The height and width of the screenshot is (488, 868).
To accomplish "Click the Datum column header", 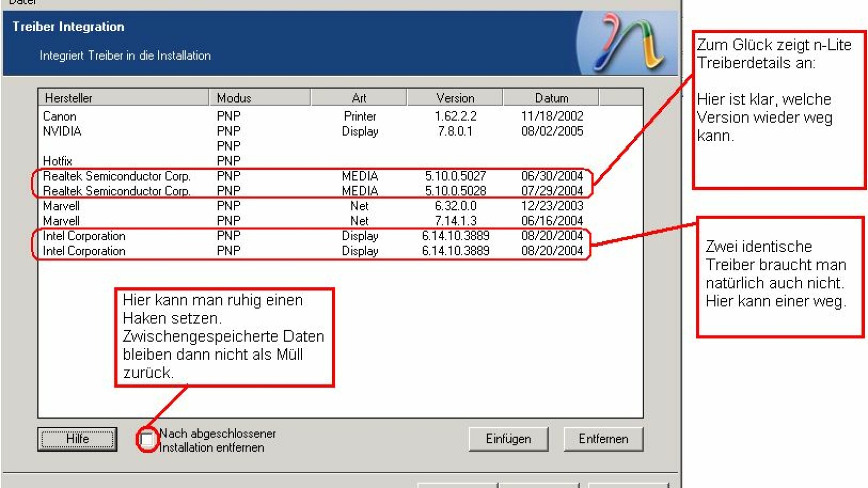I will [551, 98].
